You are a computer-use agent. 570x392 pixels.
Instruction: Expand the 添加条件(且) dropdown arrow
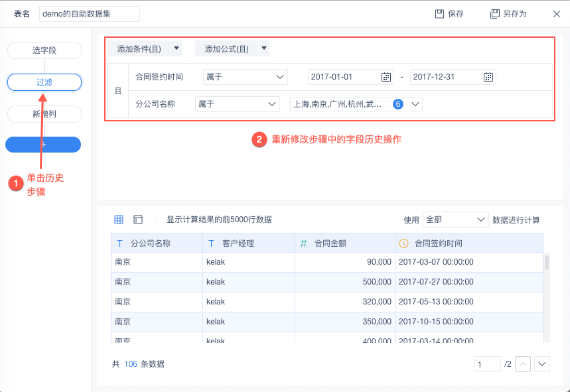(176, 48)
